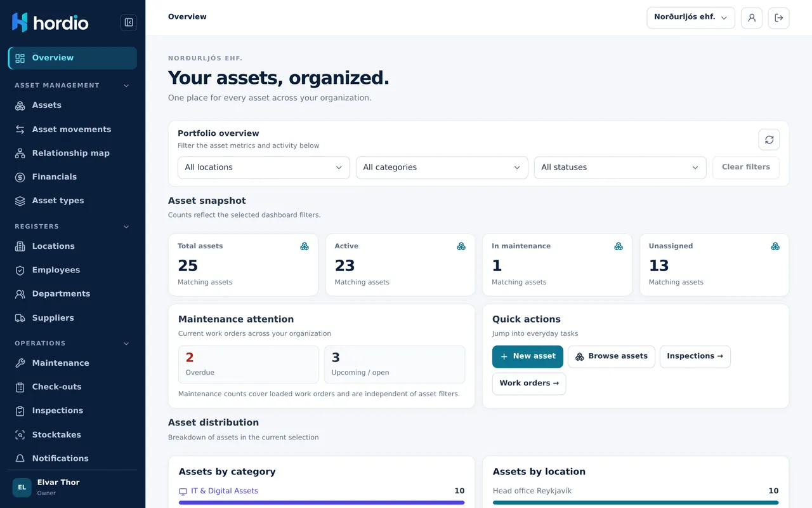Click the Employees shield icon
Viewport: 812px width, 508px height.
click(x=20, y=270)
